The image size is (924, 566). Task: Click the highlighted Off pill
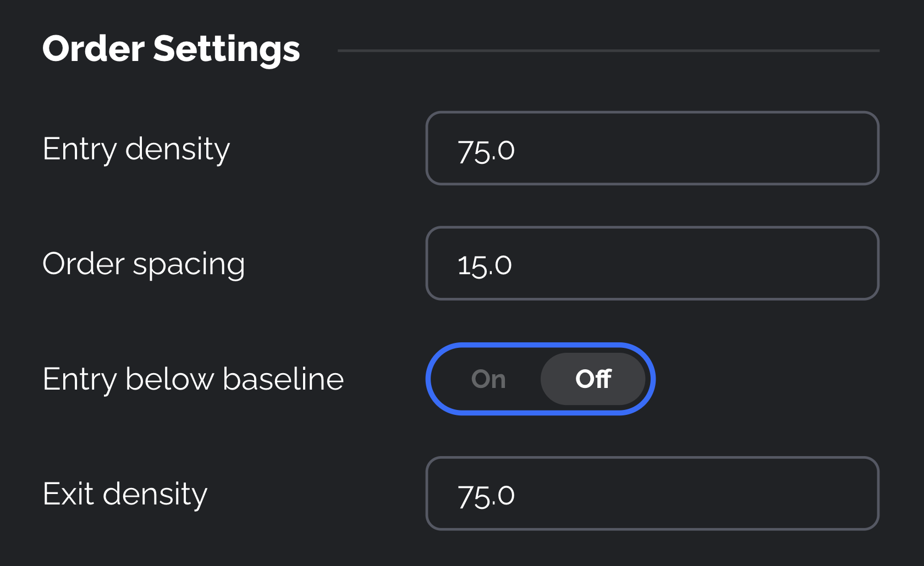click(x=593, y=379)
